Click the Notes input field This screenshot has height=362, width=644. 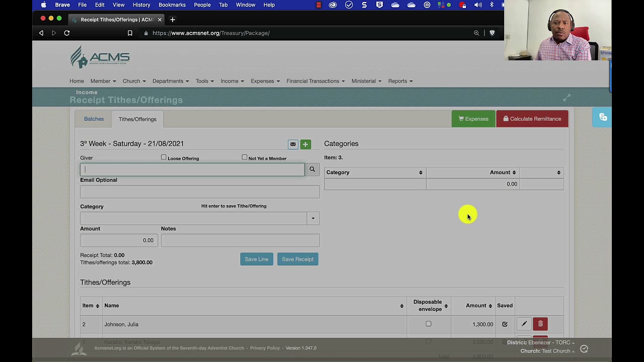pos(240,240)
